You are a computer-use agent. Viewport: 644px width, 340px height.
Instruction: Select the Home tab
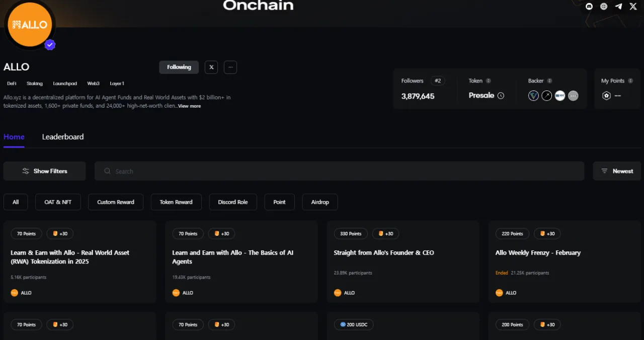(x=14, y=137)
